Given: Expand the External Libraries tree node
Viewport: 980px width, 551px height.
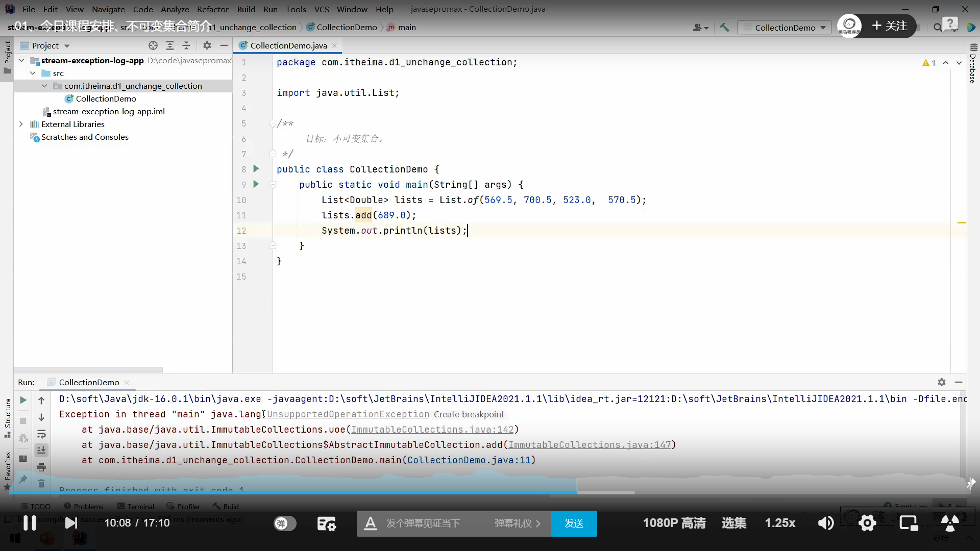Looking at the screenshot, I should (x=21, y=124).
